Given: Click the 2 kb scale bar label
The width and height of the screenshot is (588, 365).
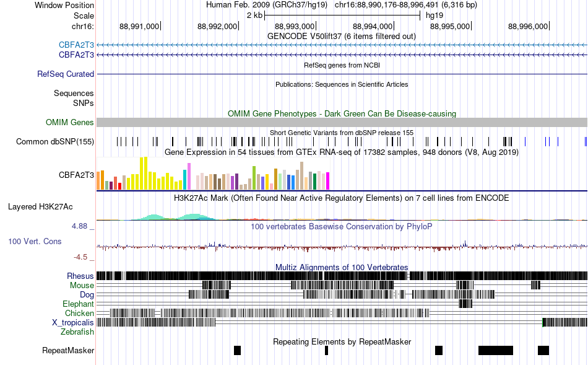Looking at the screenshot, I should point(254,15).
